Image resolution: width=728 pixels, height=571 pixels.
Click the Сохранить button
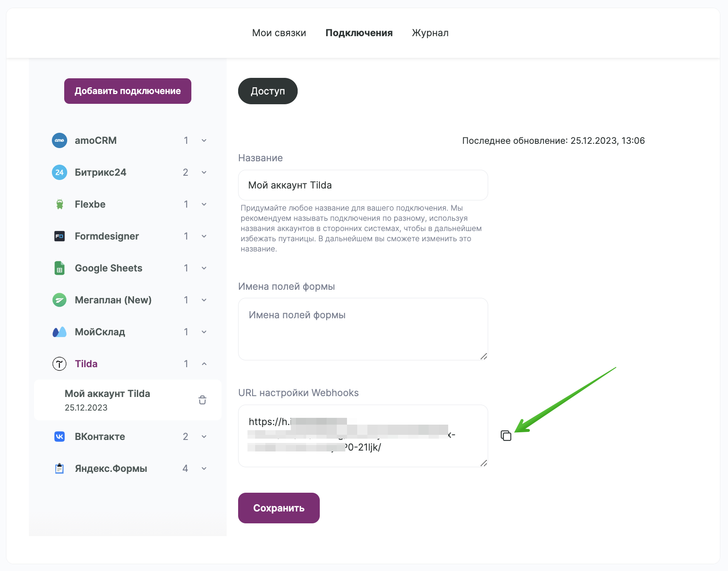click(279, 508)
